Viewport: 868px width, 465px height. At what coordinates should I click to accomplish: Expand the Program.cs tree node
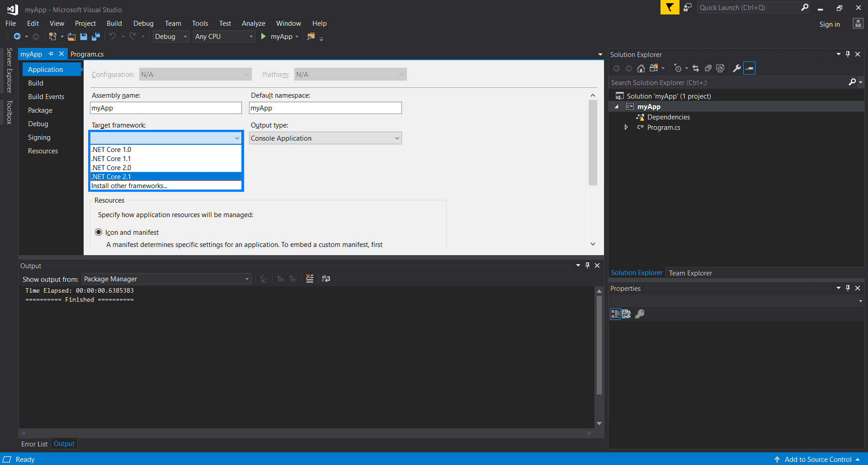[626, 128]
